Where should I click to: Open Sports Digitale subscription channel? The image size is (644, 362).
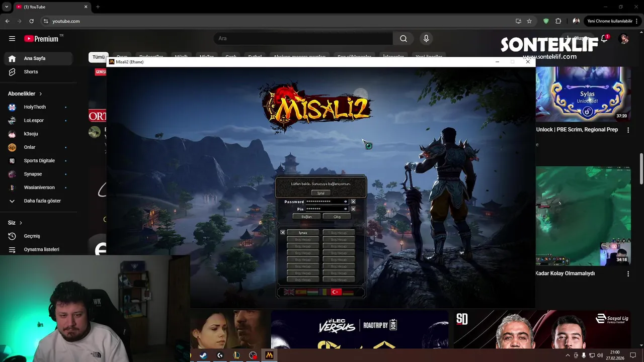(38, 161)
